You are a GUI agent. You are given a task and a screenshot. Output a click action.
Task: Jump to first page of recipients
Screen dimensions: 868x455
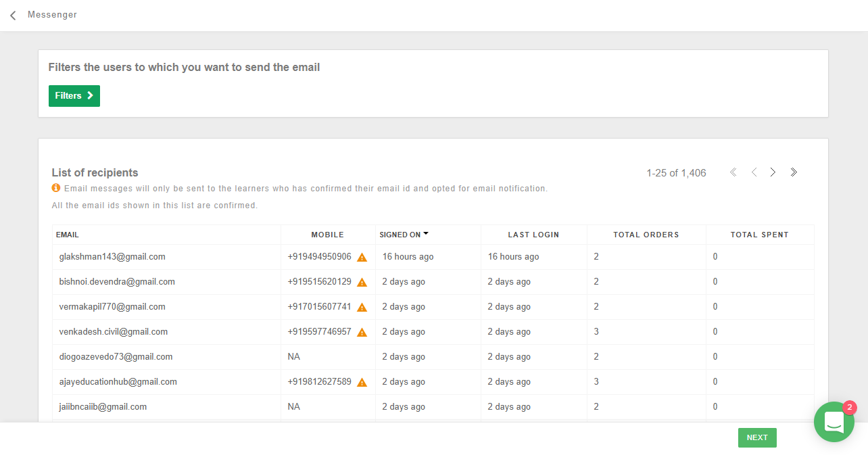733,172
